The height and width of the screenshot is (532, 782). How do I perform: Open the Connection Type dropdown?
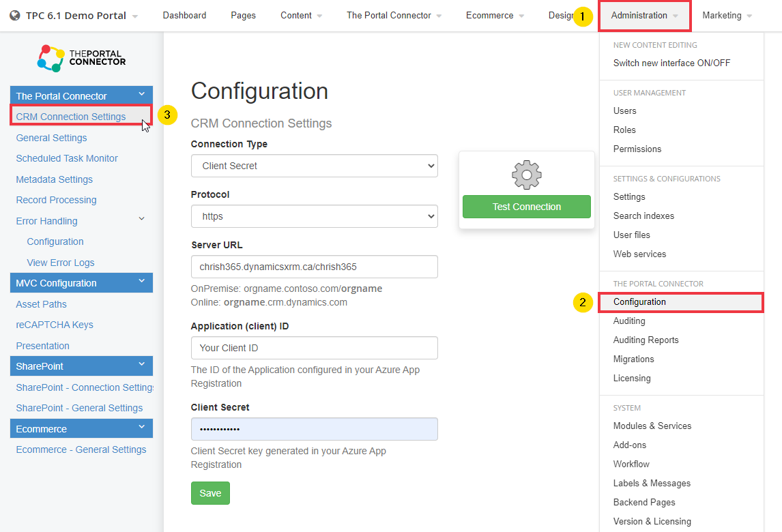[x=314, y=166]
